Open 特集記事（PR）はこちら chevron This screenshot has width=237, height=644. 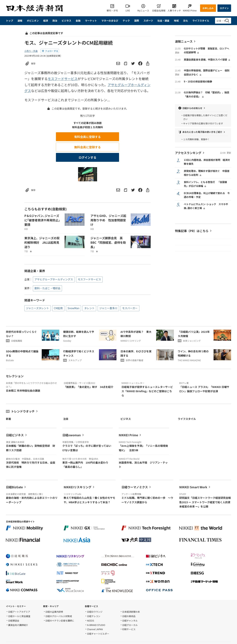[211, 231]
